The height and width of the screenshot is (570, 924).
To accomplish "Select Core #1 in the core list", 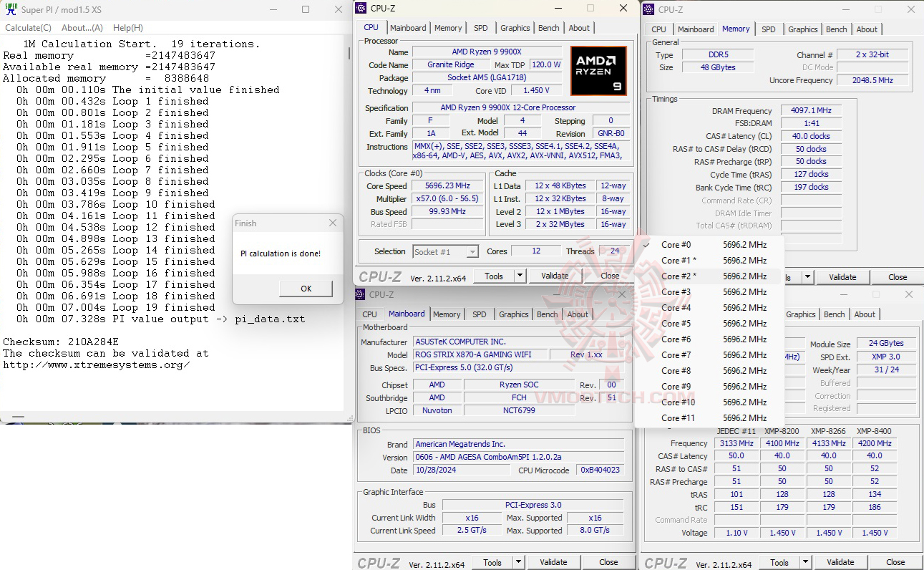I will 709,261.
